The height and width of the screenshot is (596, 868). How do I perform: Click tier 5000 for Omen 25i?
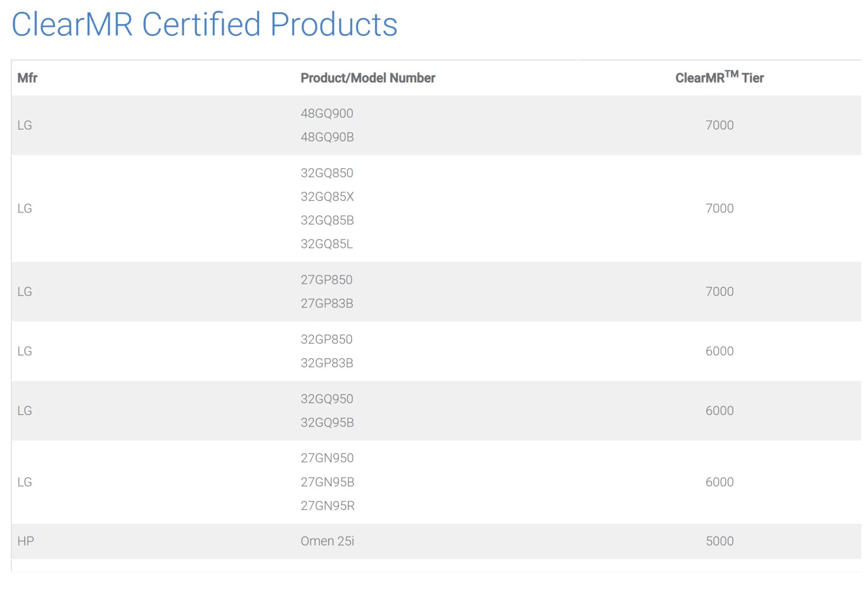click(719, 541)
